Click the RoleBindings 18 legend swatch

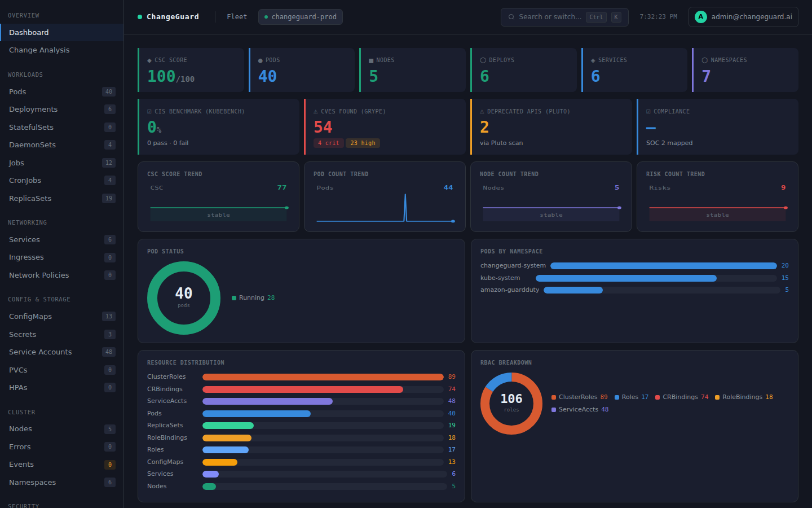tap(717, 397)
